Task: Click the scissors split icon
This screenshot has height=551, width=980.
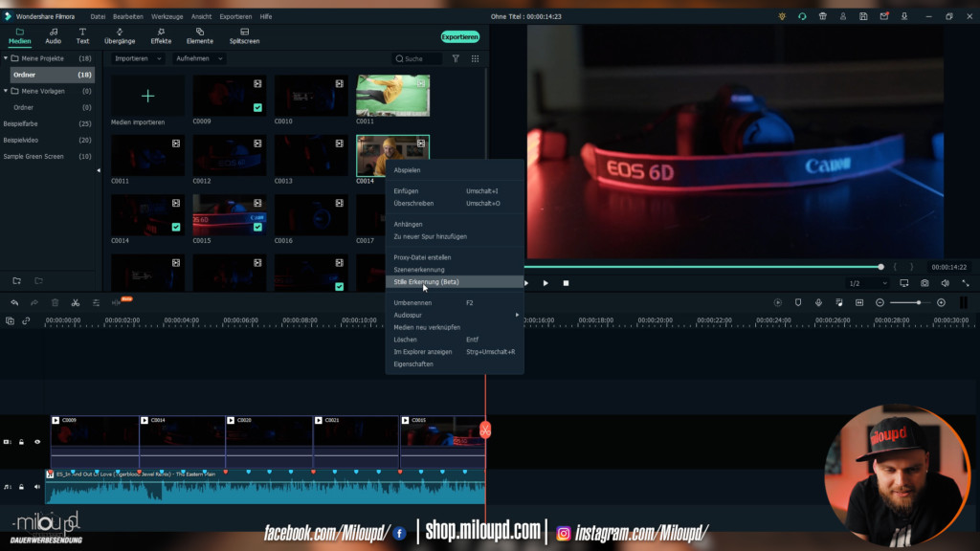Action: point(75,303)
